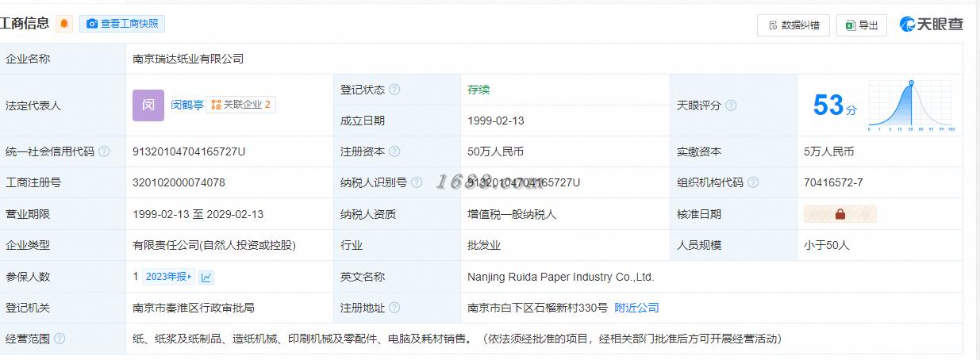This screenshot has width=980, height=360.
Task: Click registered capital 50万人民币
Action: point(495,151)
